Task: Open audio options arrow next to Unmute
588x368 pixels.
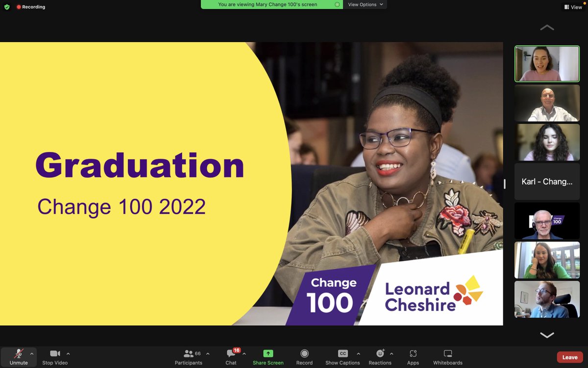Action: coord(32,353)
